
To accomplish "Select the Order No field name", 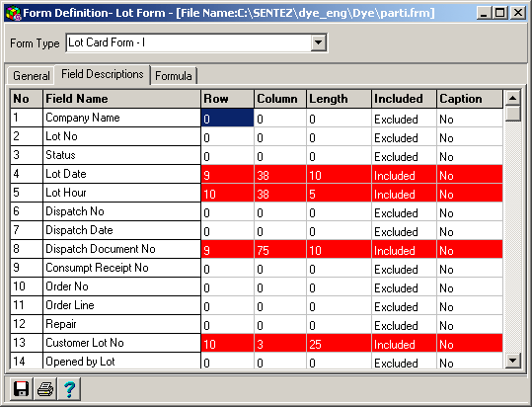I will coord(121,286).
